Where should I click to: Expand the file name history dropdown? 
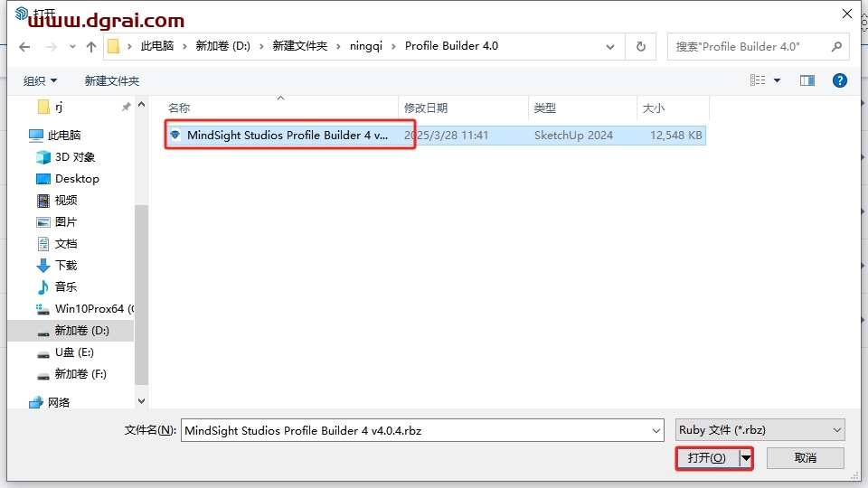656,430
